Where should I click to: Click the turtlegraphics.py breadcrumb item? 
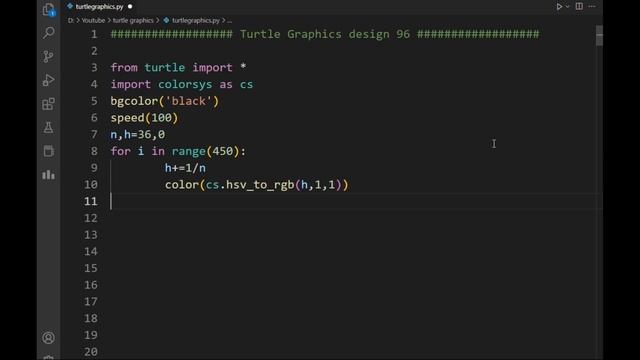click(x=191, y=20)
